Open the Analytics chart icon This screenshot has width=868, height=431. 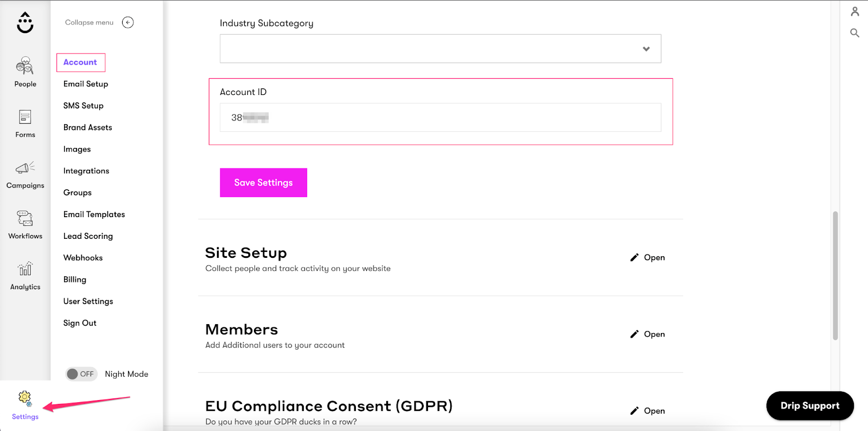[x=25, y=269]
